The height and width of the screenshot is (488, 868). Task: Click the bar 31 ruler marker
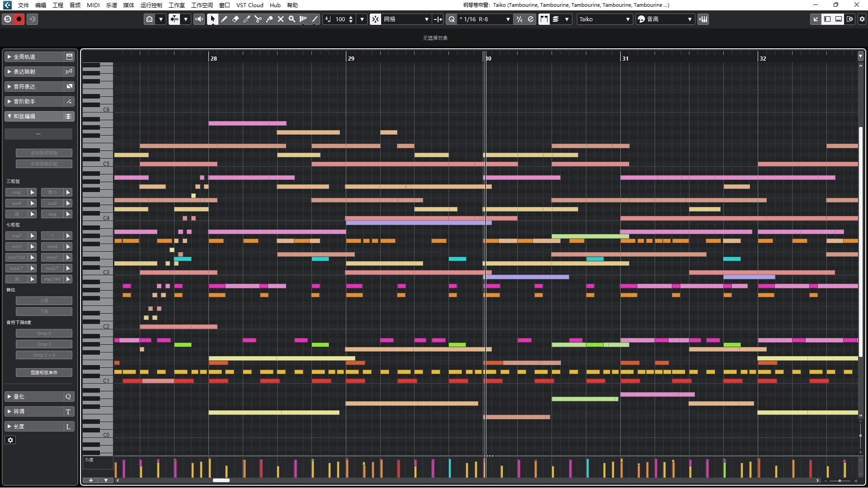(x=625, y=58)
